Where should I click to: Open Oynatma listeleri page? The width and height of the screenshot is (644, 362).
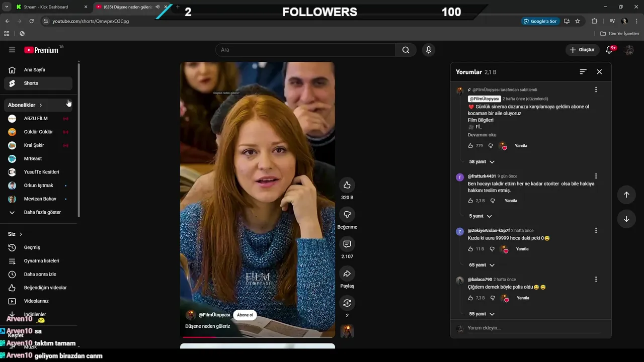(x=38, y=261)
